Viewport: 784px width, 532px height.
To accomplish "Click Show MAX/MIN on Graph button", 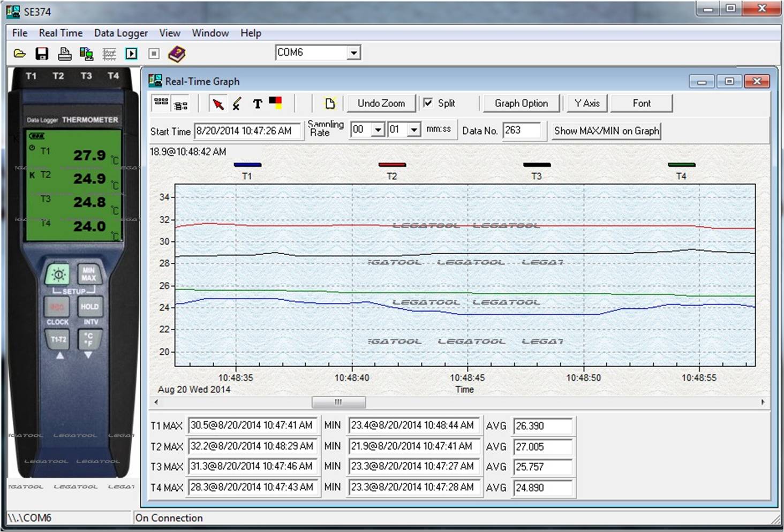I will pos(606,131).
